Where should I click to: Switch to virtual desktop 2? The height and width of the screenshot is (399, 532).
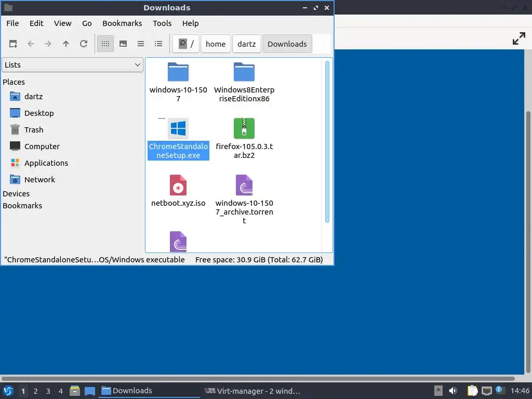coord(36,391)
